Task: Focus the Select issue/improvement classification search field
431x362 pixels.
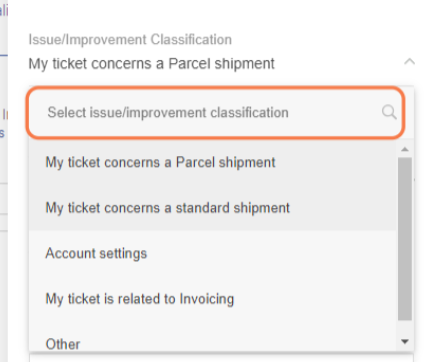Action: pyautogui.click(x=215, y=113)
